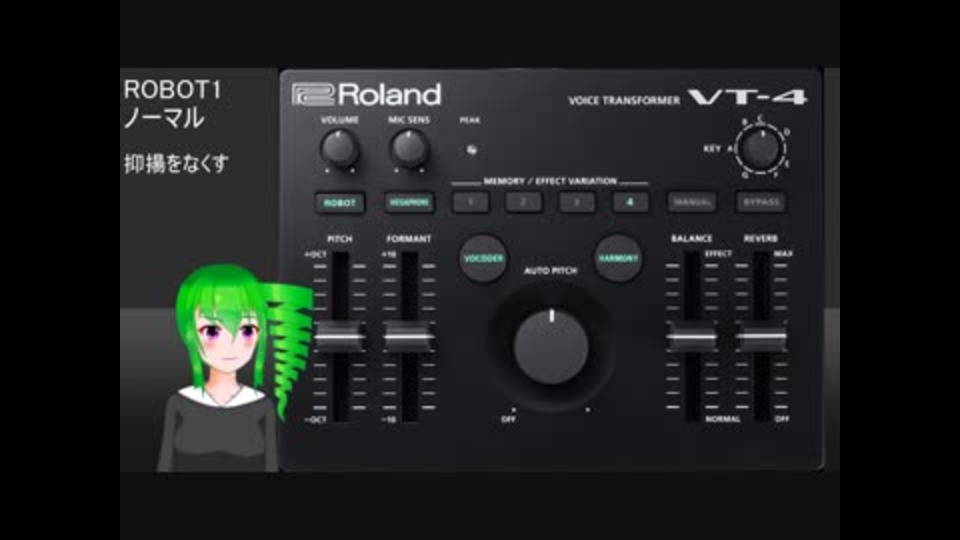Click the BALANCE slider handle

pos(692,337)
